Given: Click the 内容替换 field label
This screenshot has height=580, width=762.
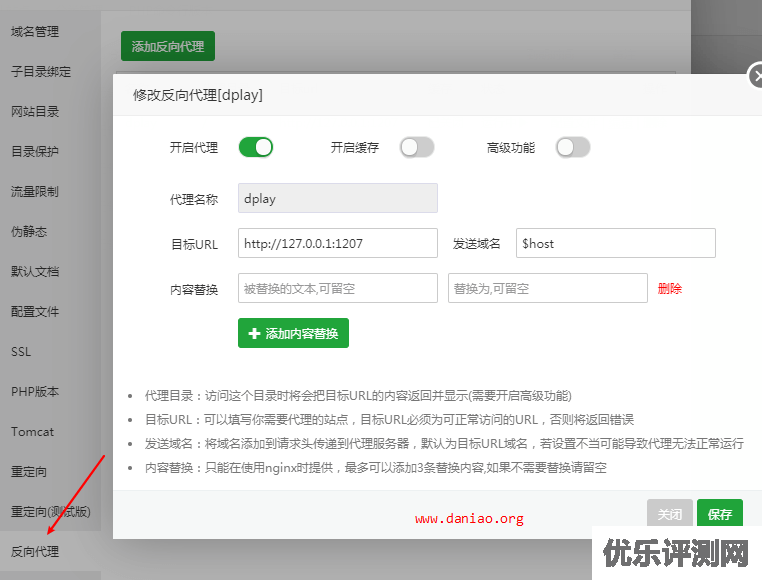Looking at the screenshot, I should tap(194, 290).
